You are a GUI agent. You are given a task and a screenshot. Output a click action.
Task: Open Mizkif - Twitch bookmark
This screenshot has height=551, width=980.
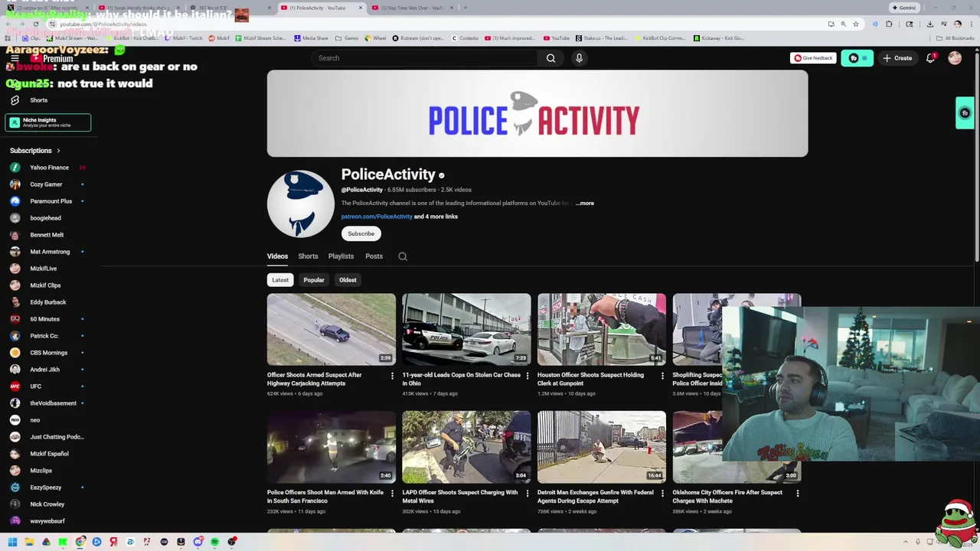point(183,37)
